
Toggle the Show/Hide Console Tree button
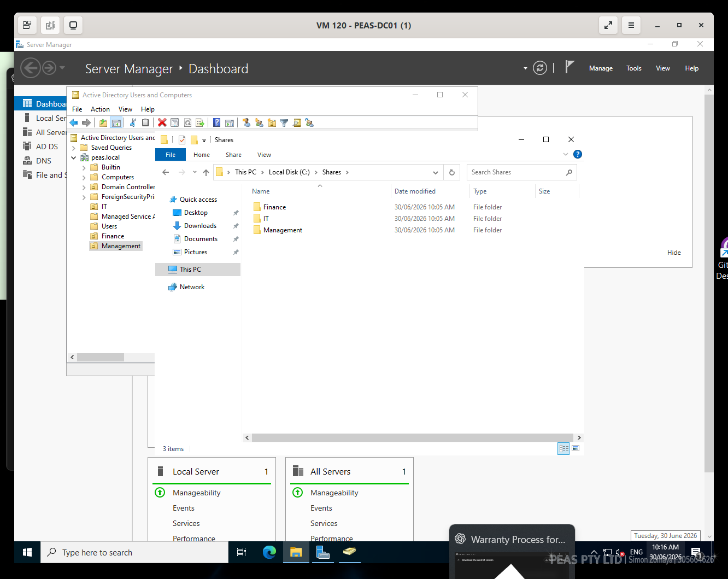116,123
